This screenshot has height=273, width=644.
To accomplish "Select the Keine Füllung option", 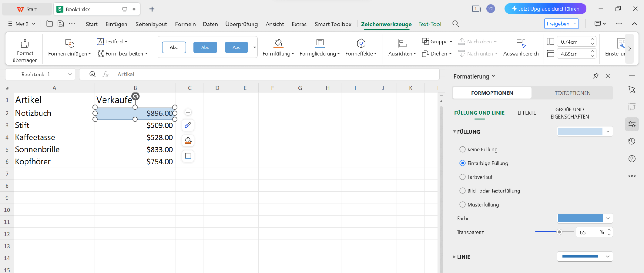I will point(463,149).
